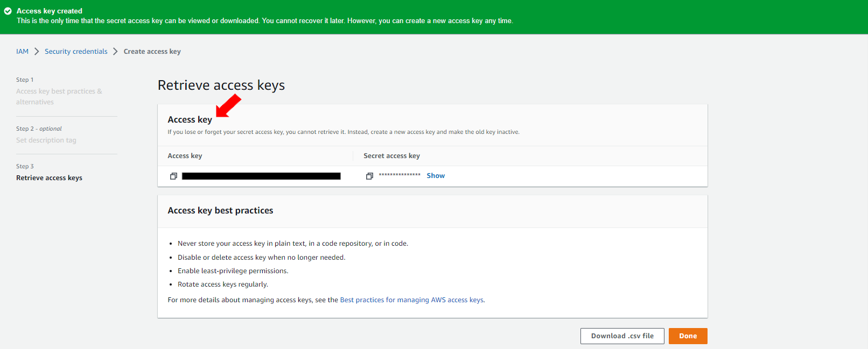Screen dimensions: 868x349
Task: Click the green success checkmark icon
Action: (8, 11)
